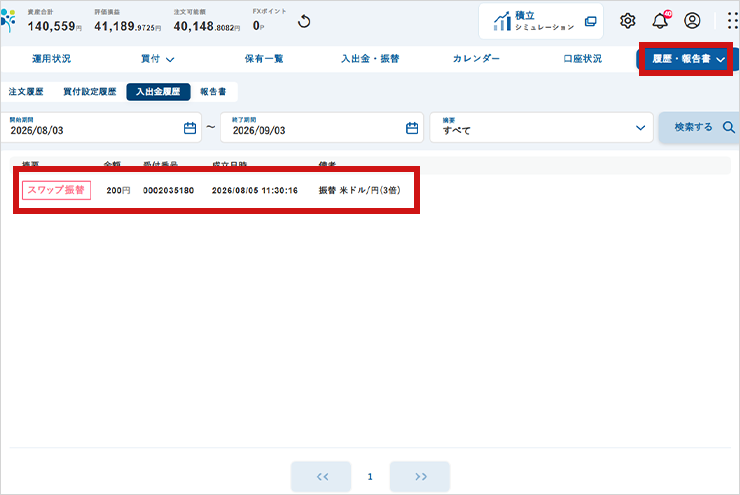Expand the 履歴・報告書 dropdown menu

(x=686, y=59)
